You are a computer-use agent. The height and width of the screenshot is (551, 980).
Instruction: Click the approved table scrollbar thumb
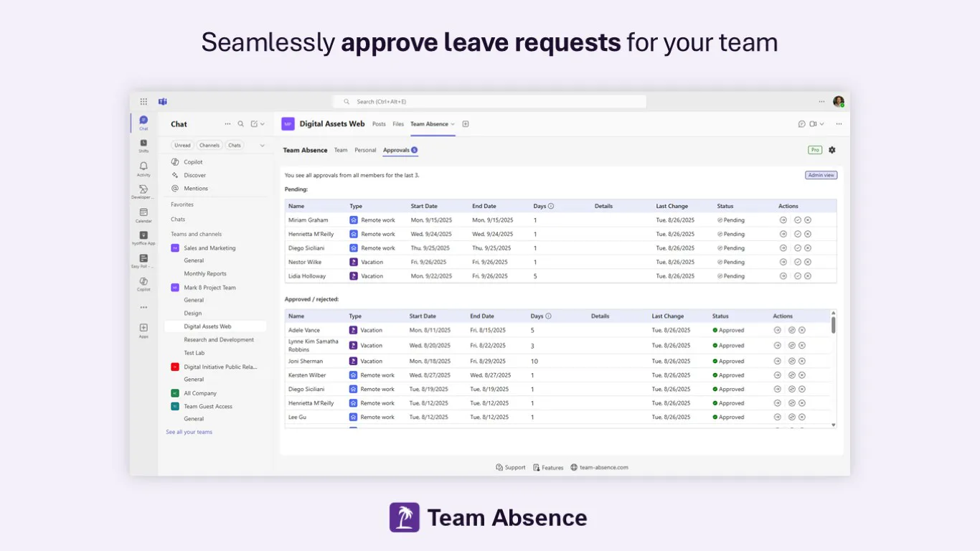point(833,325)
